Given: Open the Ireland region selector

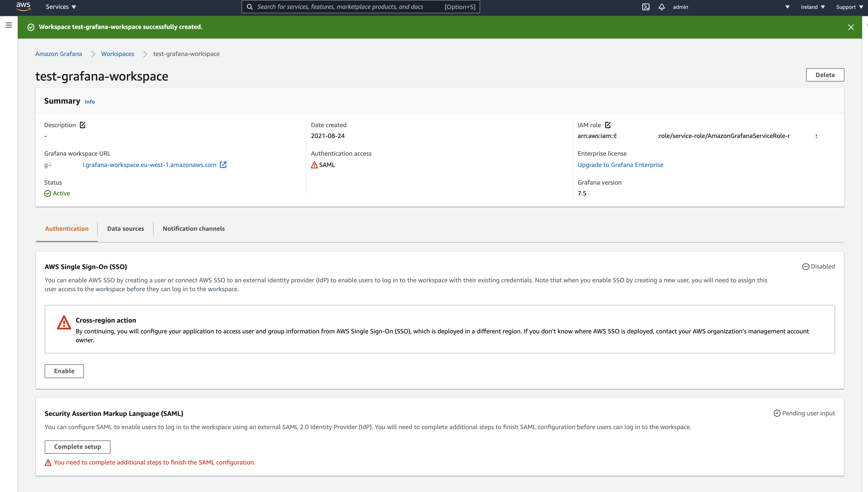Looking at the screenshot, I should (813, 7).
